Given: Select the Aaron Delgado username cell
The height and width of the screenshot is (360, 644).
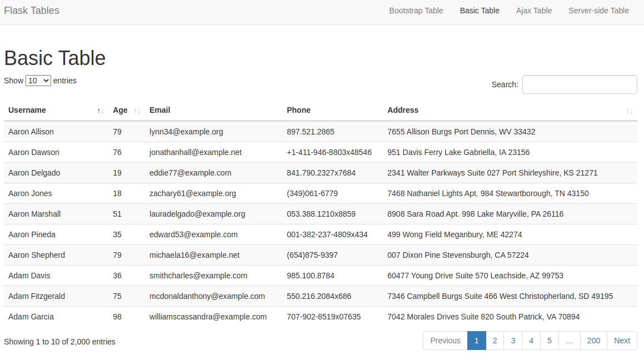Looking at the screenshot, I should coord(34,173).
